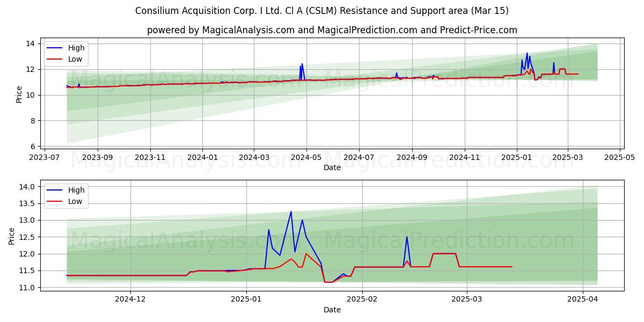Click the '2025-01' tick label on top chart

coord(517,157)
